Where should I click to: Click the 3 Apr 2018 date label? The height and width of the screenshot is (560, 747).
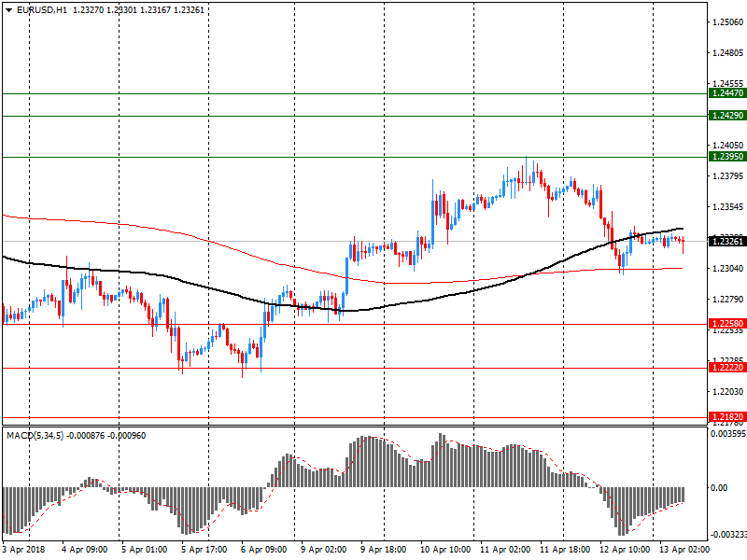point(24,550)
